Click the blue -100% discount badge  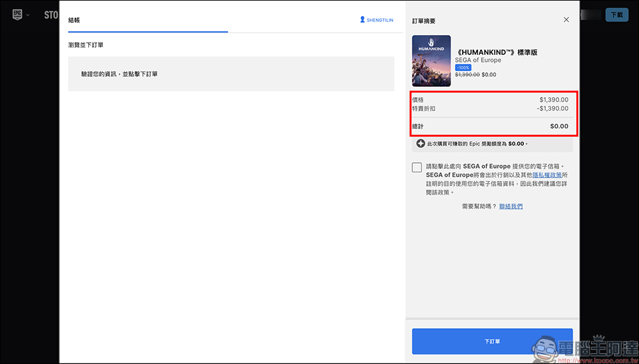pyautogui.click(x=463, y=68)
